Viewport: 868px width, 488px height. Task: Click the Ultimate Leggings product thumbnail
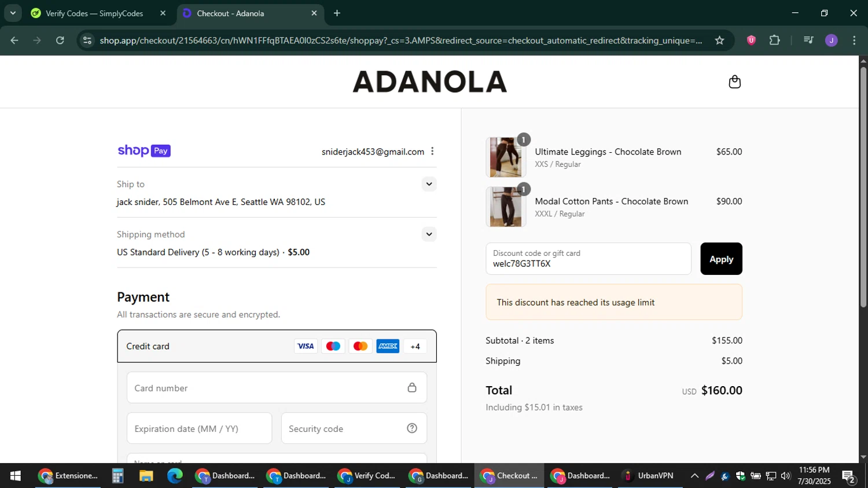coord(506,157)
